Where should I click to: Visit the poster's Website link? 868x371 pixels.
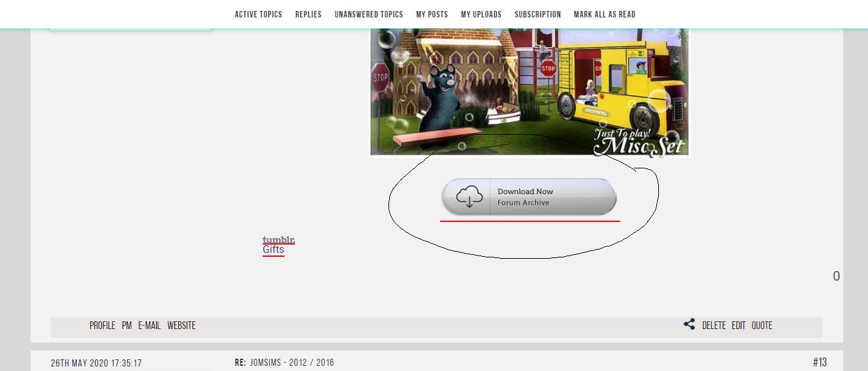[x=181, y=326]
